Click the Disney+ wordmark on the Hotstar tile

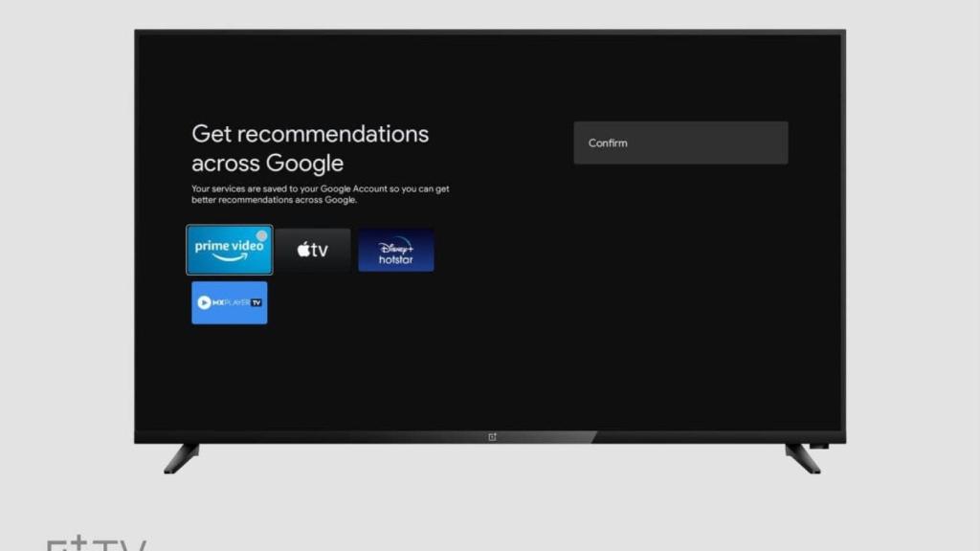pos(395,246)
